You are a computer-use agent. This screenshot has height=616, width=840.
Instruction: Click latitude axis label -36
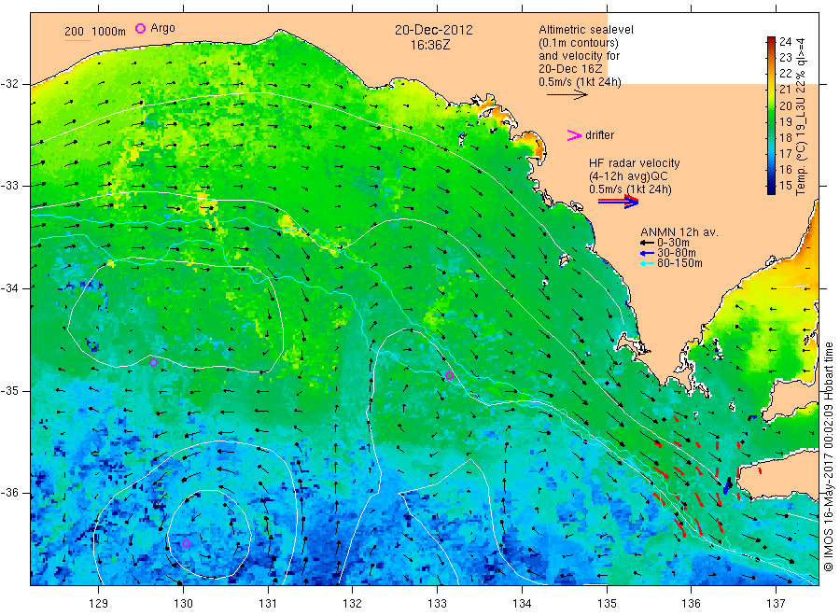(x=9, y=493)
